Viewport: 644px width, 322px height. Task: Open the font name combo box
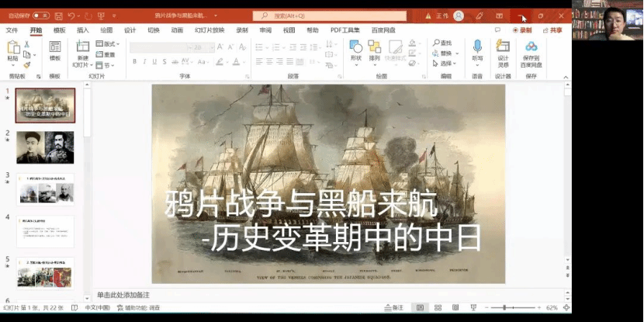pyautogui.click(x=161, y=47)
